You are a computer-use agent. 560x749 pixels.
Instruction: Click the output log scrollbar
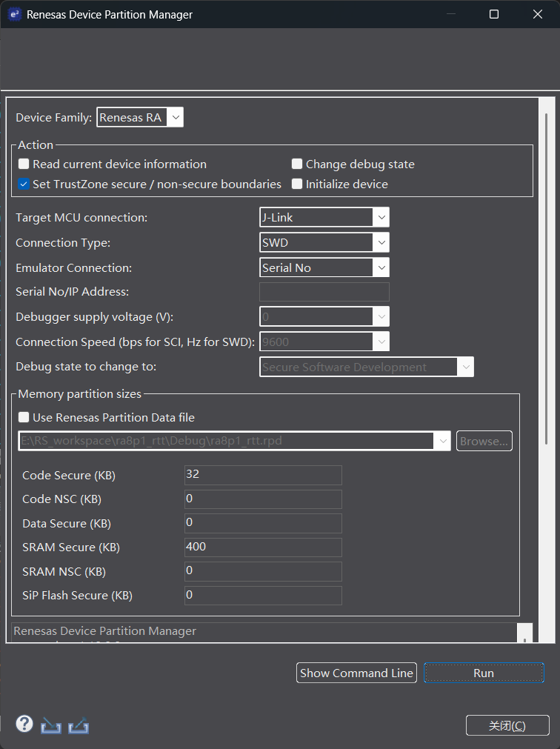tap(524, 633)
